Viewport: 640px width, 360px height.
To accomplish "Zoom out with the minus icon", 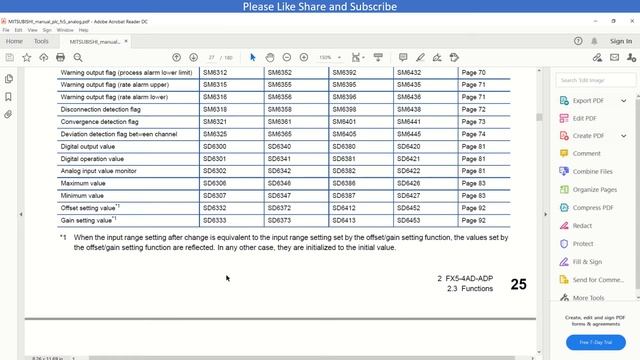I will coord(287,58).
